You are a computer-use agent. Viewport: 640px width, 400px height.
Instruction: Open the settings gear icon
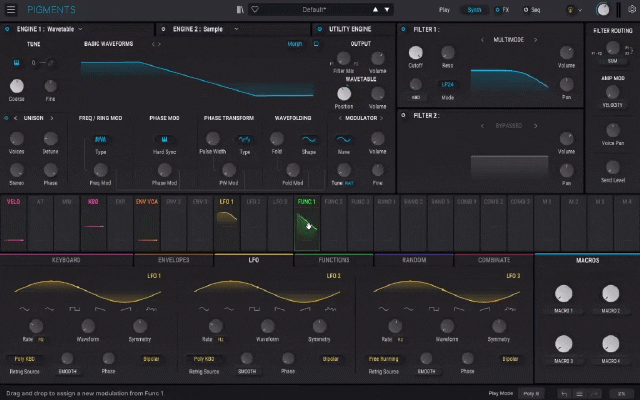pos(632,9)
